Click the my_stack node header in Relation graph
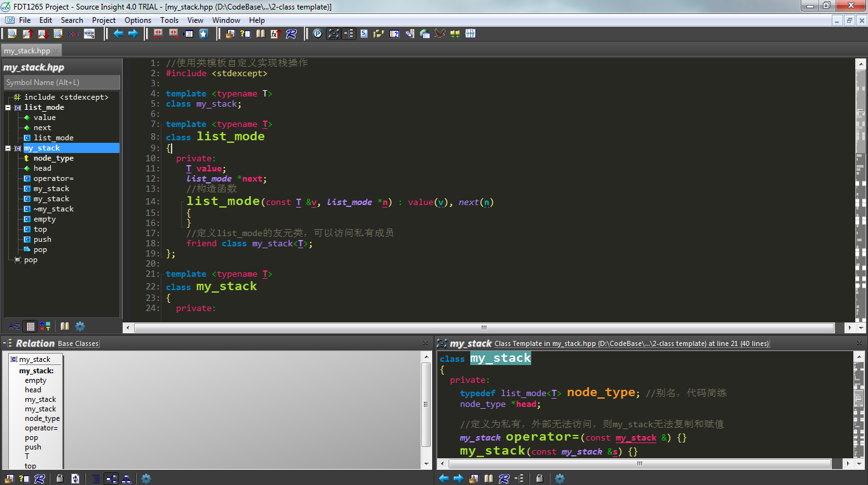This screenshot has height=485, width=868. pyautogui.click(x=35, y=359)
